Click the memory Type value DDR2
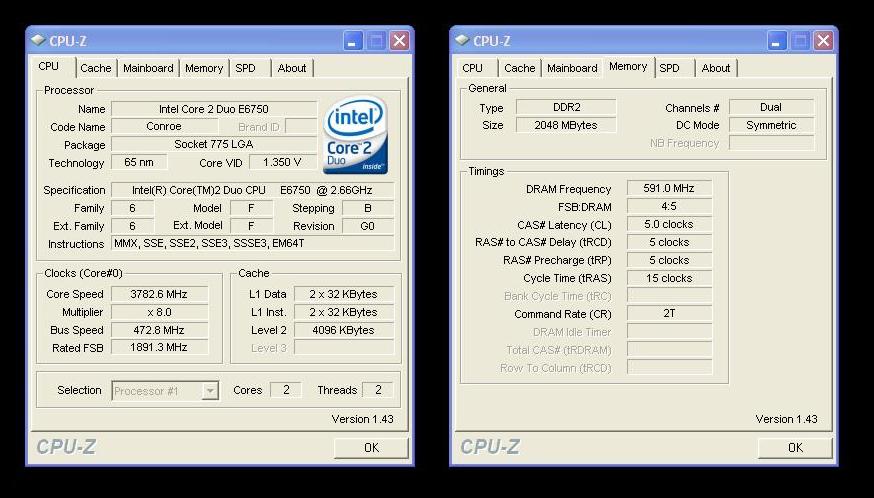The width and height of the screenshot is (874, 498). [566, 107]
